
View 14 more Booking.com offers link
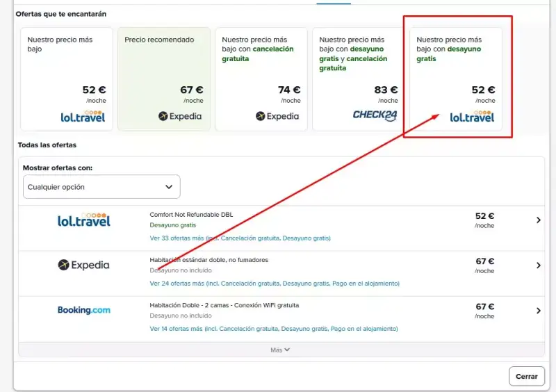(x=274, y=329)
